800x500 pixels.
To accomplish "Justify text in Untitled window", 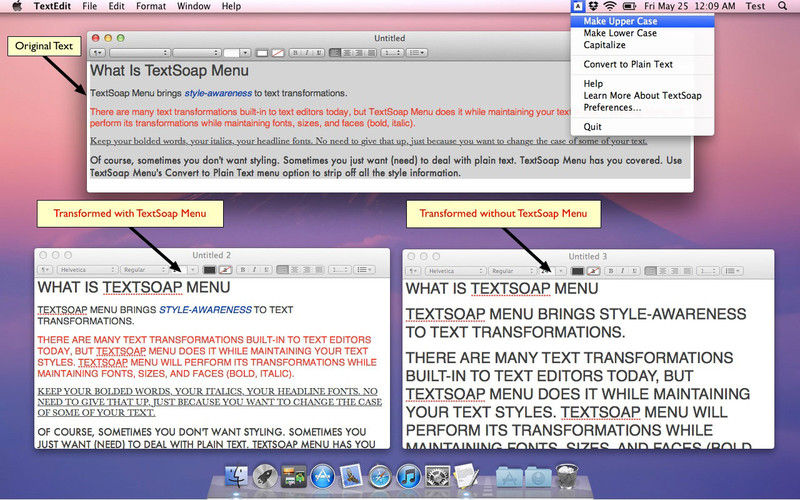I will 371,53.
